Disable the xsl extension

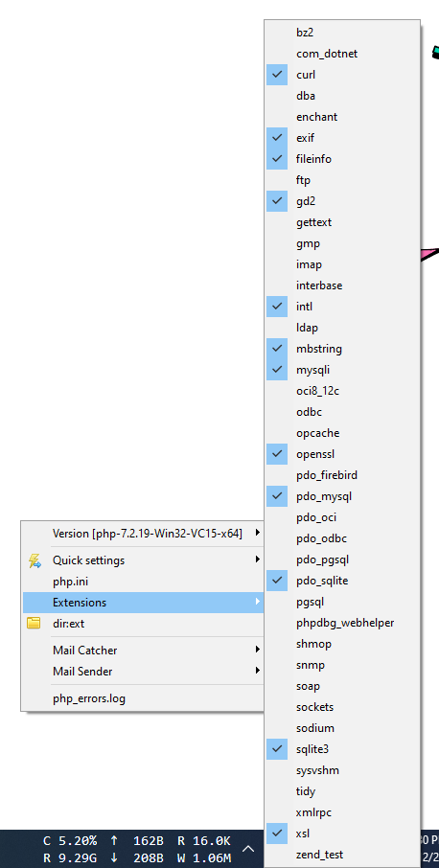coord(342,834)
